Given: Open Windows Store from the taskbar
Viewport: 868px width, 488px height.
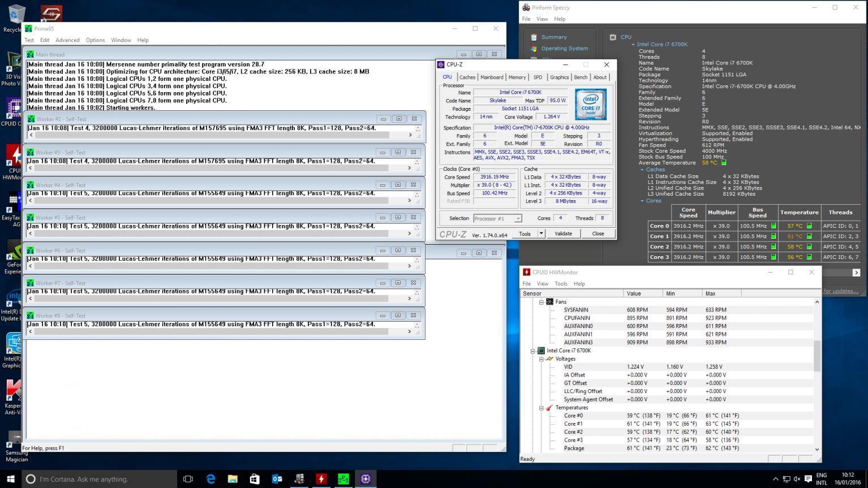Looking at the screenshot, I should 255,479.
